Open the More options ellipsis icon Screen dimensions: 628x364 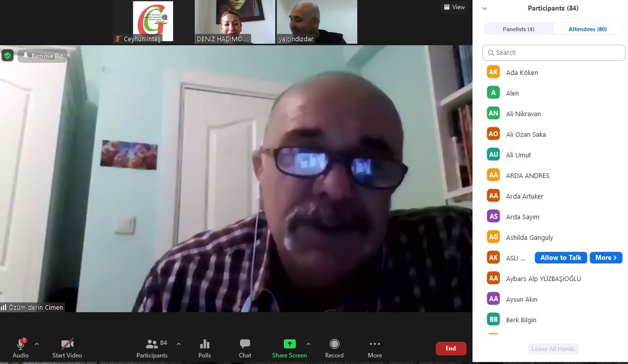click(x=374, y=344)
